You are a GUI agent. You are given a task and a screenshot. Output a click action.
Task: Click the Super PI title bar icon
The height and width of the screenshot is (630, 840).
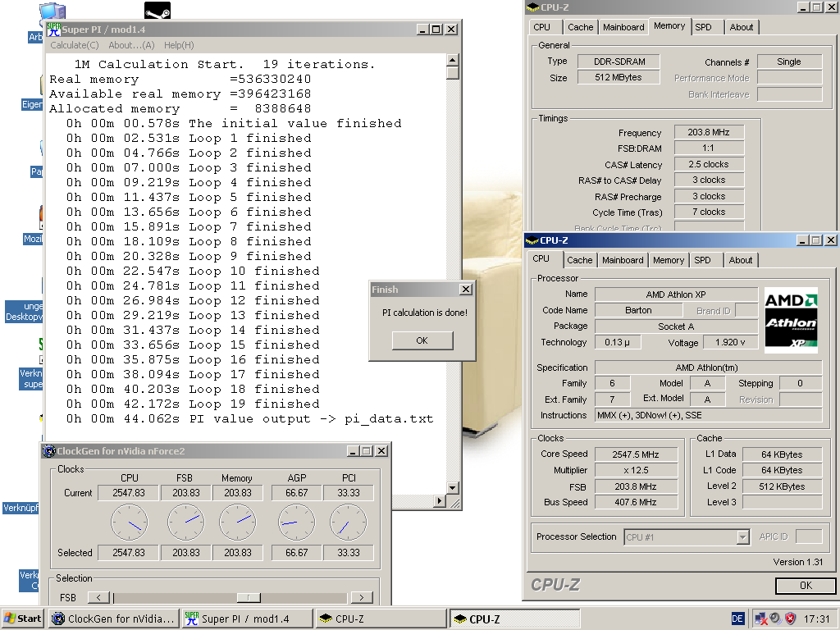pyautogui.click(x=53, y=30)
